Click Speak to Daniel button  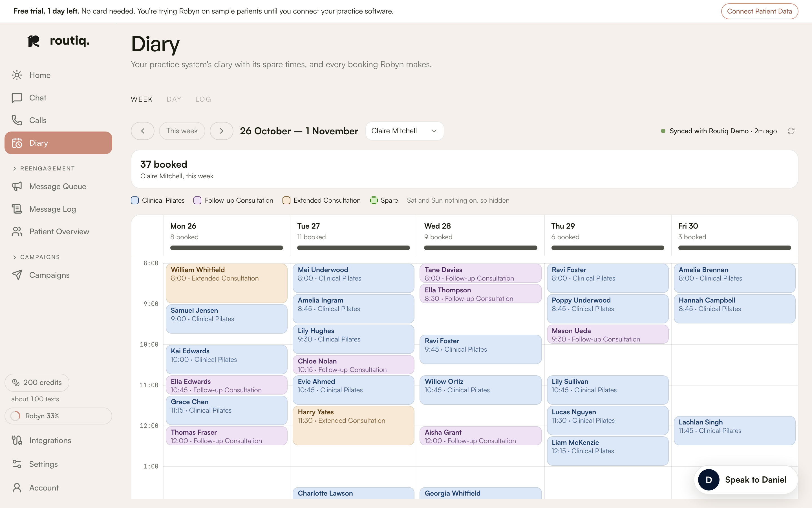pyautogui.click(x=745, y=480)
